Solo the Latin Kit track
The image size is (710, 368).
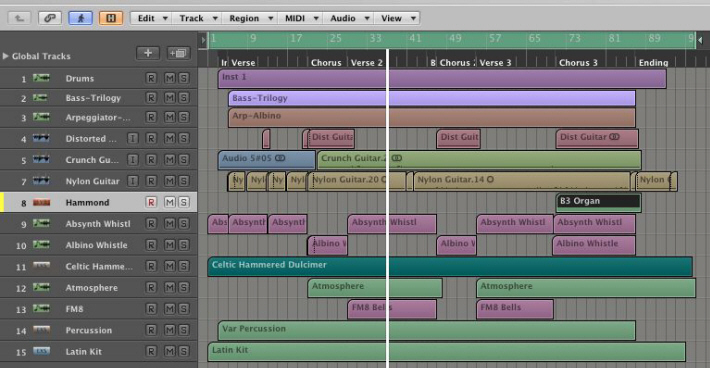pos(183,351)
